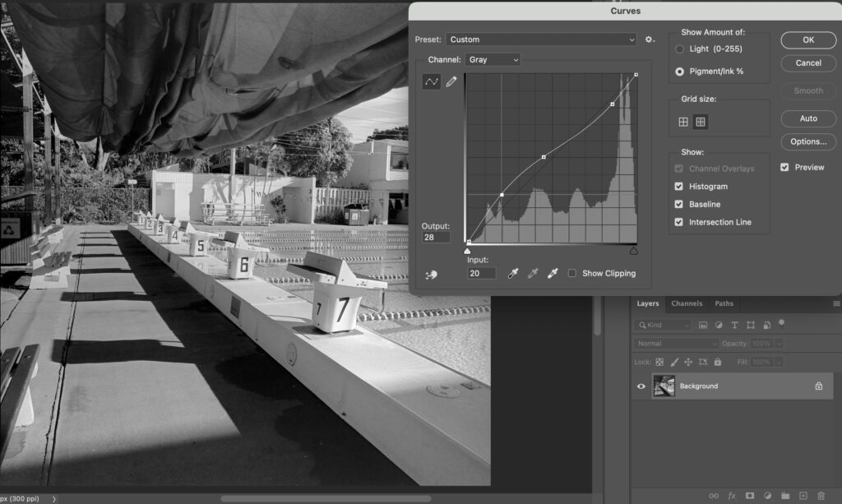842x504 pixels.
Task: Click the Auto button in Curves
Action: pos(807,118)
